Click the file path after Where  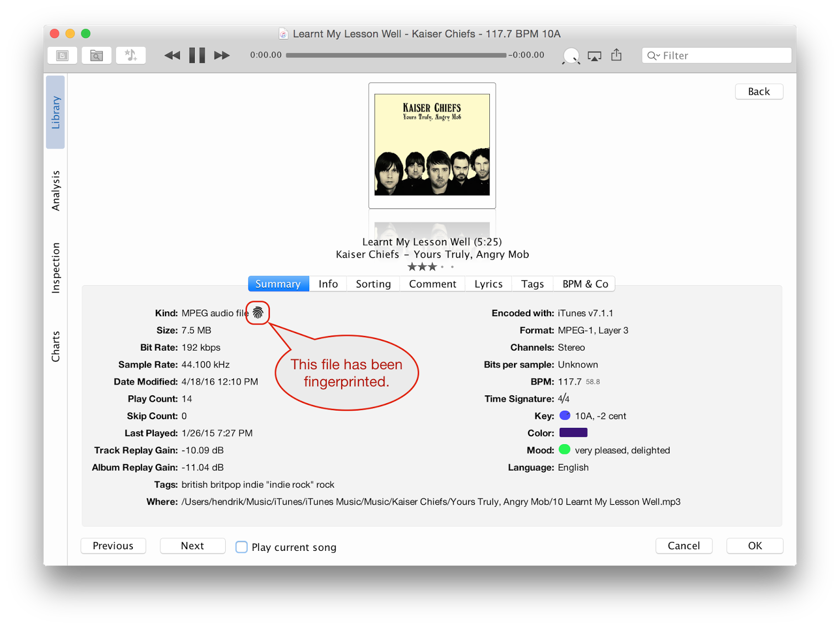click(431, 502)
